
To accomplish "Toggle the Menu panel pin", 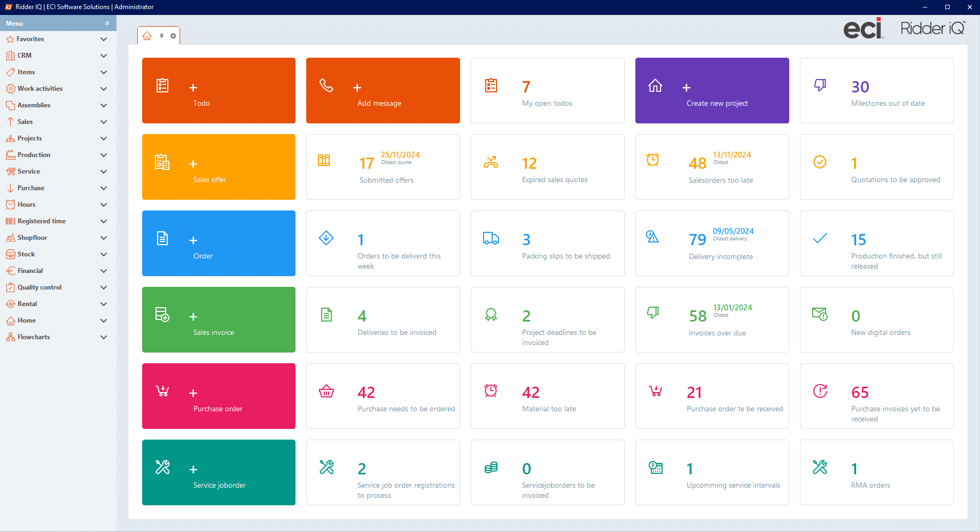I will click(107, 24).
